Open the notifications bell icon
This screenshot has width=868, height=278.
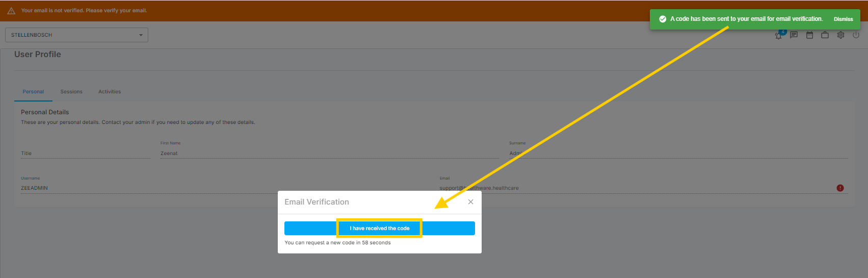[778, 36]
